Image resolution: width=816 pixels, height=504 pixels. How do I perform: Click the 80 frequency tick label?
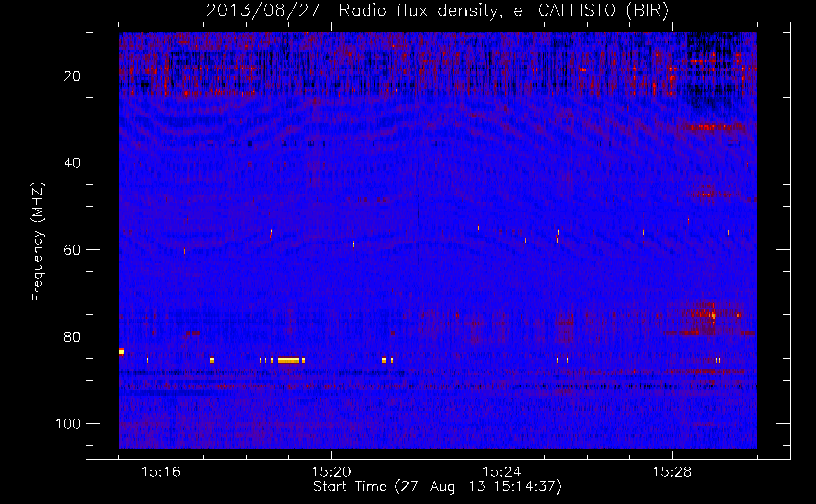(x=73, y=337)
